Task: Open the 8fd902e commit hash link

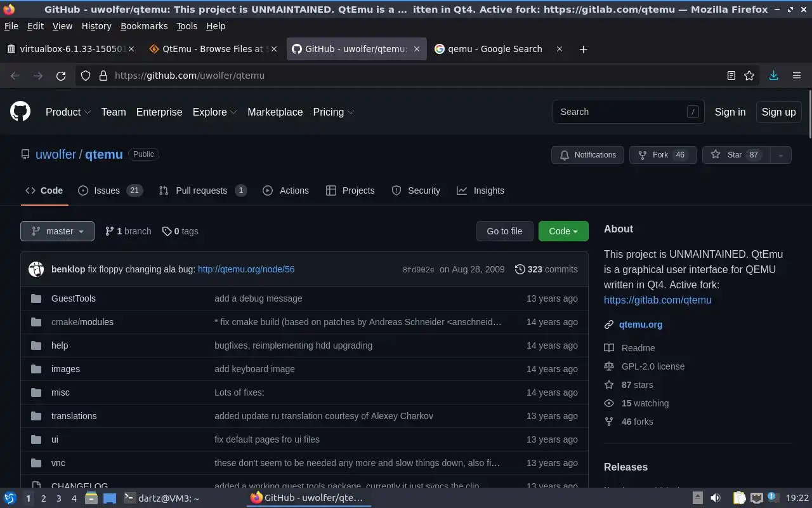Action: [x=418, y=270]
